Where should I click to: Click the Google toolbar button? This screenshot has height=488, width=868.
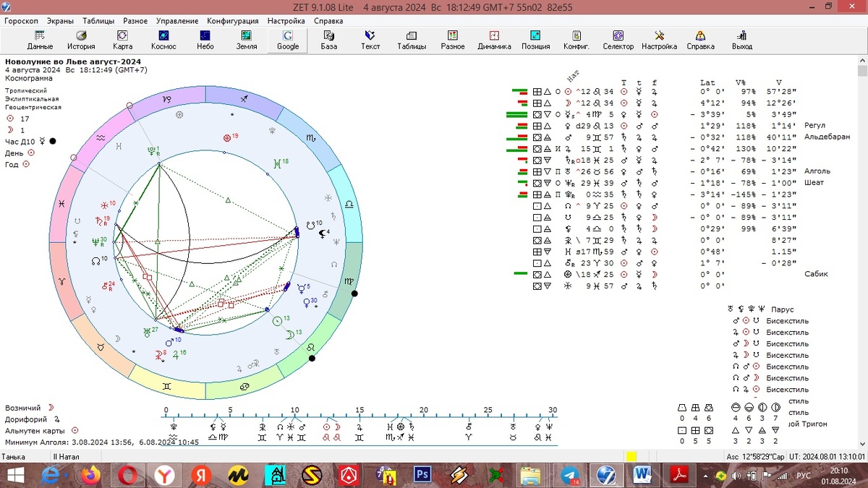click(x=288, y=40)
